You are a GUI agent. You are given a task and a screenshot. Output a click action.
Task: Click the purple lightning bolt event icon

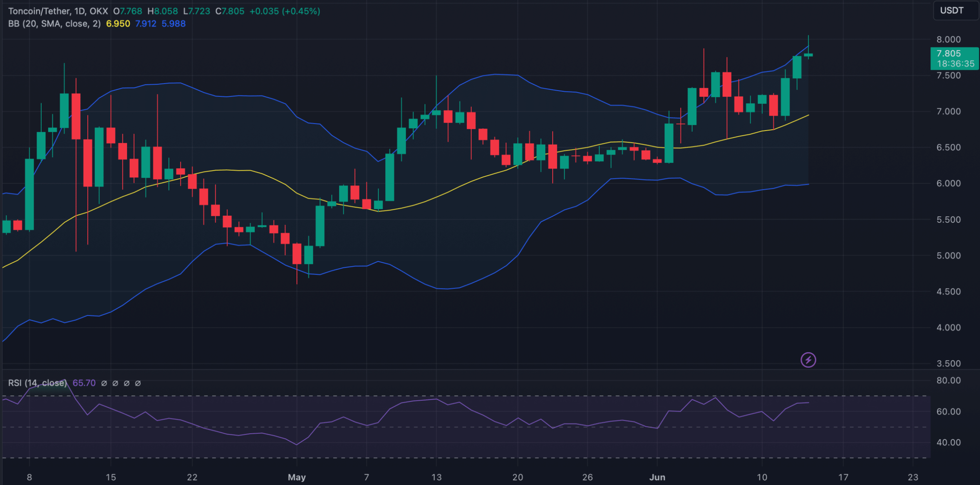[x=808, y=360]
